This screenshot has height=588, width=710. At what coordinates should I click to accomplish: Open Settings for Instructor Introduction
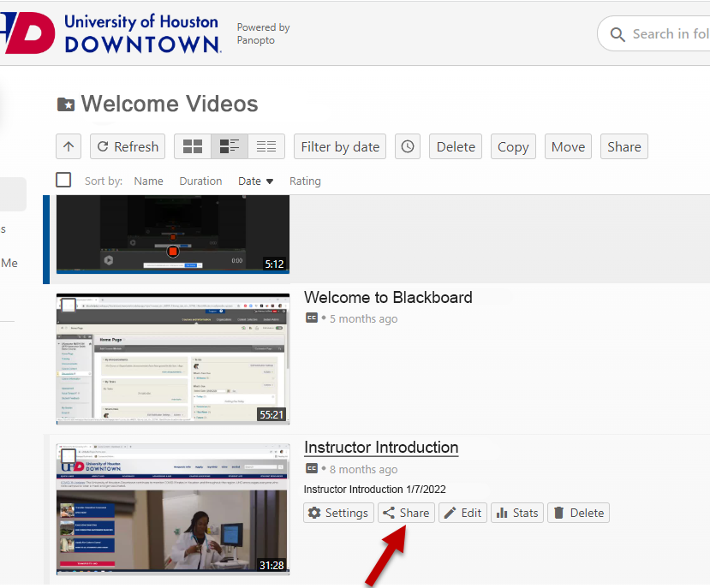point(338,513)
